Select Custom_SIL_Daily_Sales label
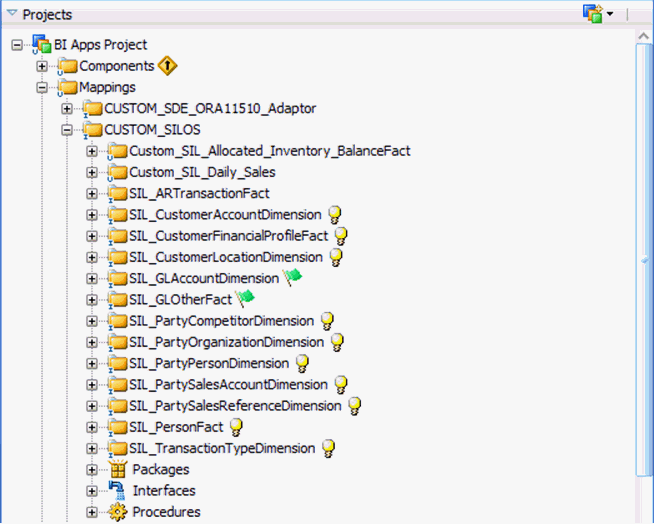 tap(202, 172)
